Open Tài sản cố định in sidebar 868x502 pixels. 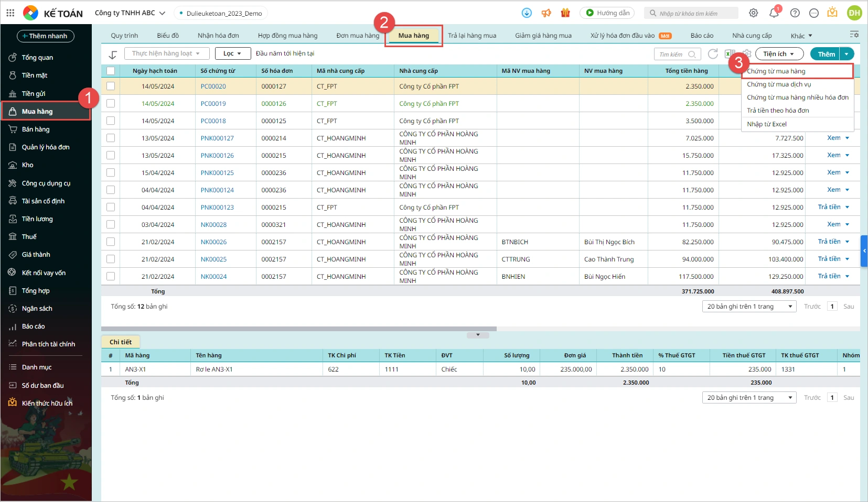(43, 201)
